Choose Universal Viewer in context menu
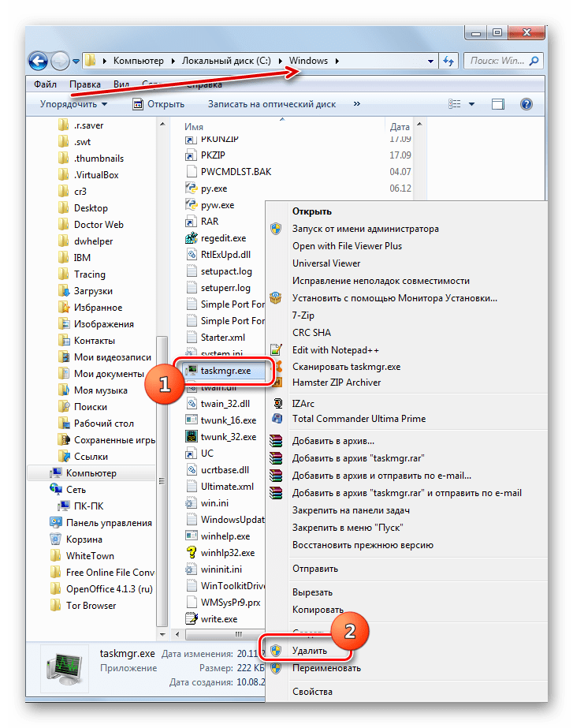Image resolution: width=573 pixels, height=728 pixels. click(x=326, y=263)
